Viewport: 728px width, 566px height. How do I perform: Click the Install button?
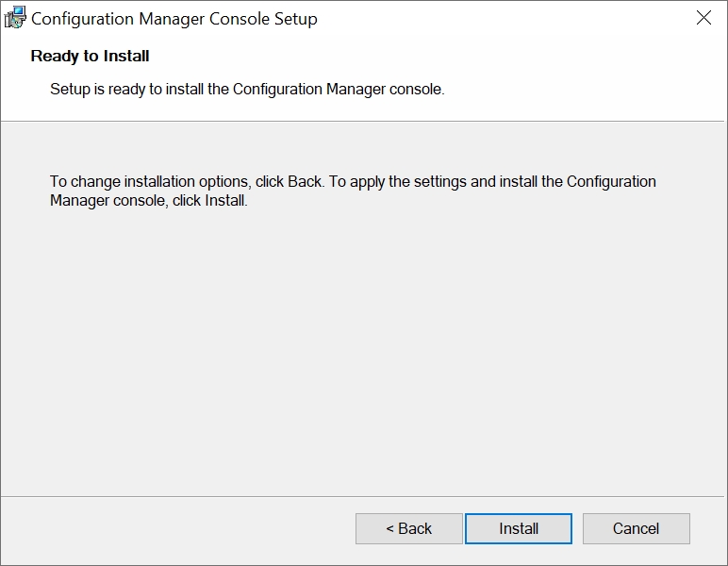pos(519,528)
